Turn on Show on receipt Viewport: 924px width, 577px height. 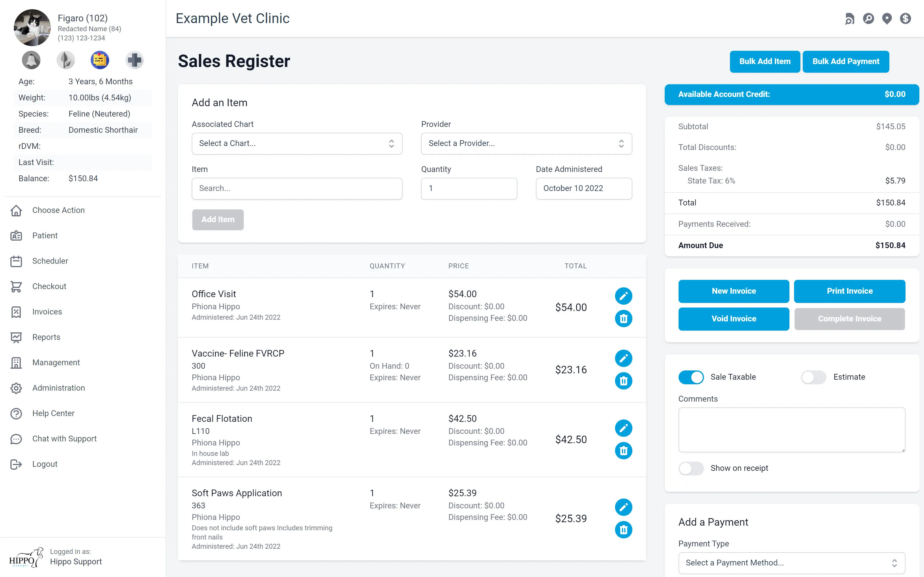tap(692, 468)
